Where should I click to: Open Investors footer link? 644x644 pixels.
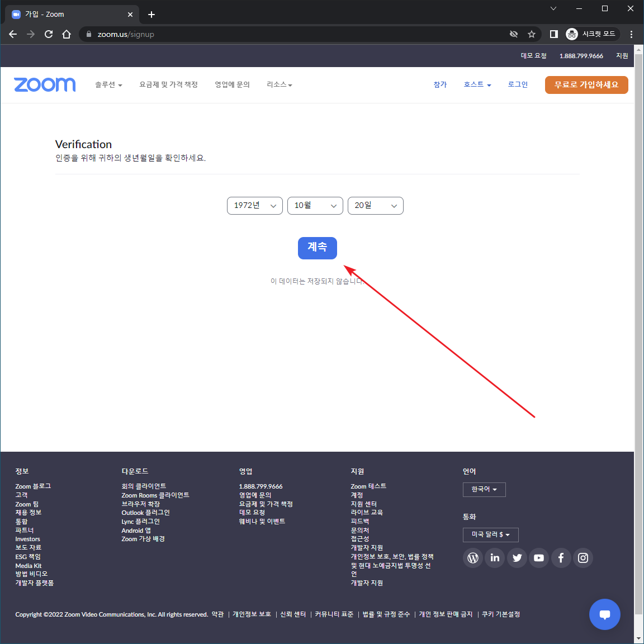coord(27,539)
